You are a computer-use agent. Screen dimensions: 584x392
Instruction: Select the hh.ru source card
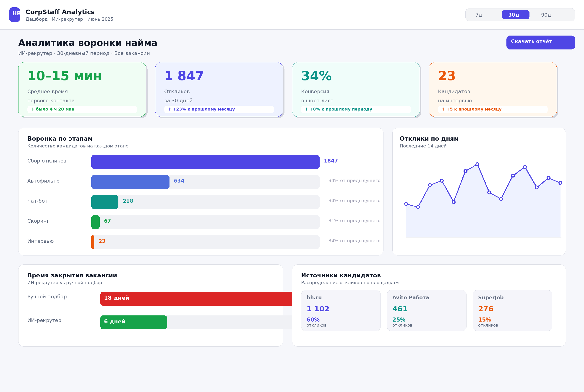pos(341,310)
